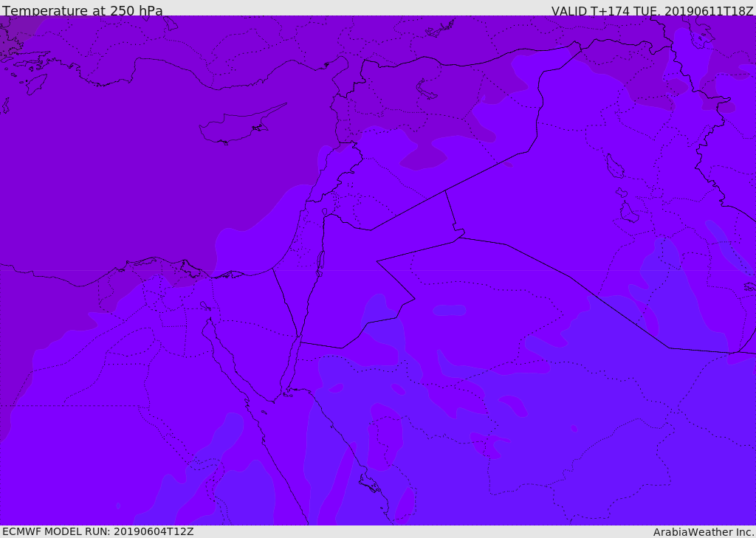Click the 'ECMWF MODEL RUN: 20190604T12Z' text
Screen dimensions: 756x538
(98, 531)
